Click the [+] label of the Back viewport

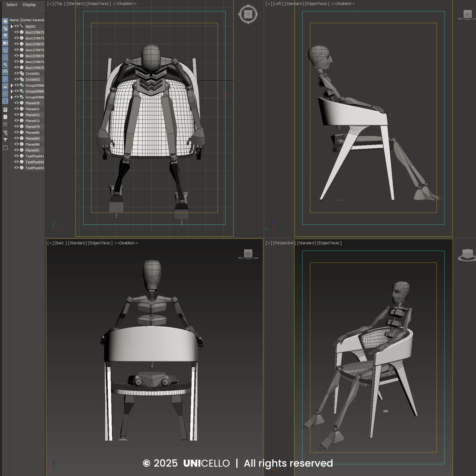50,243
